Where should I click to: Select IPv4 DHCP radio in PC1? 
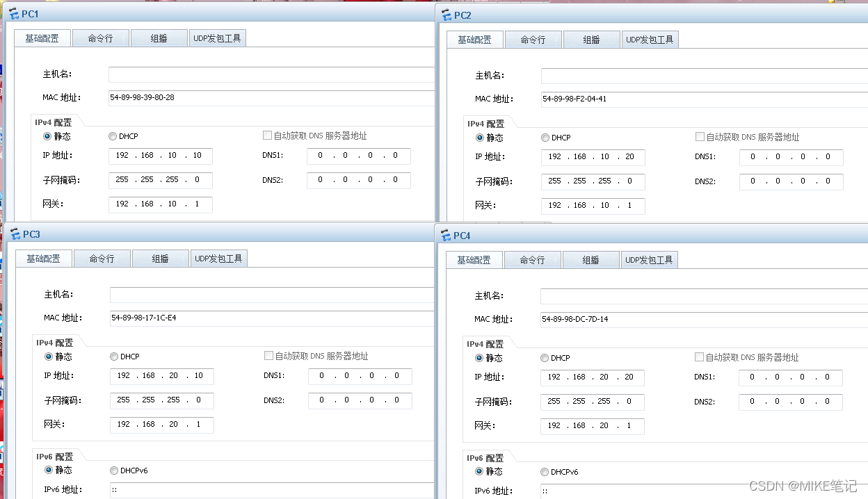[113, 136]
